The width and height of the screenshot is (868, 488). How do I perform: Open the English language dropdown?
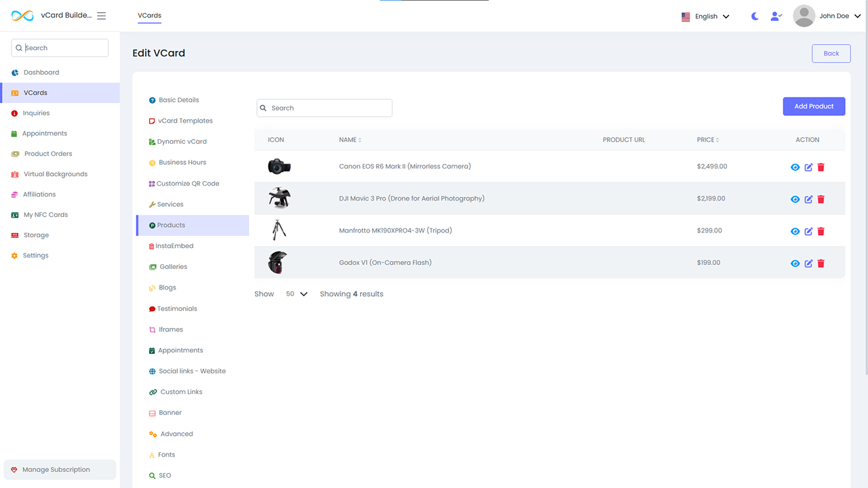(x=705, y=16)
